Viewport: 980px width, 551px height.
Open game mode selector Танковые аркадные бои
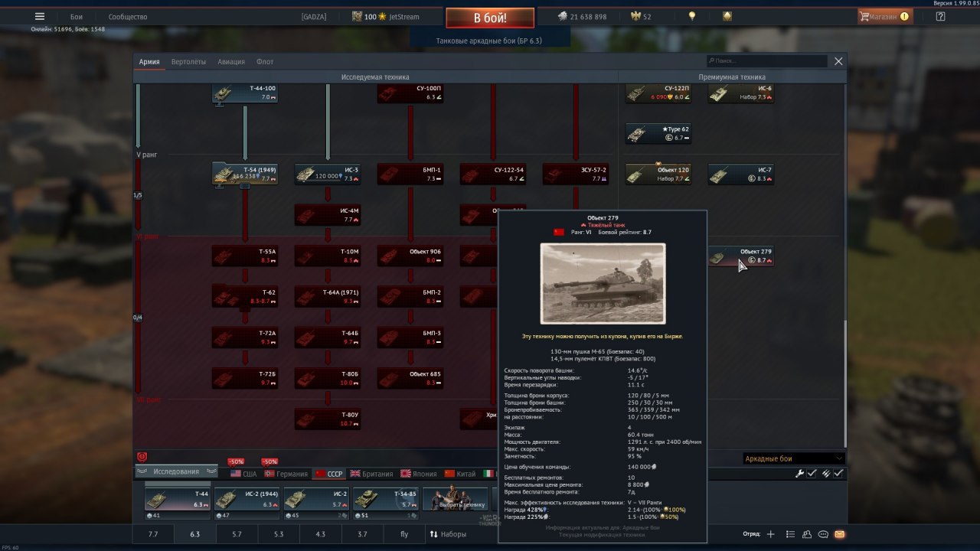click(x=489, y=41)
